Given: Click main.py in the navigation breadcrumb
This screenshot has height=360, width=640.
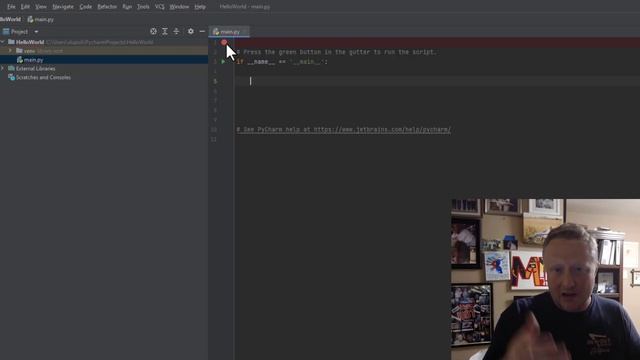Looking at the screenshot, I should pyautogui.click(x=40, y=19).
